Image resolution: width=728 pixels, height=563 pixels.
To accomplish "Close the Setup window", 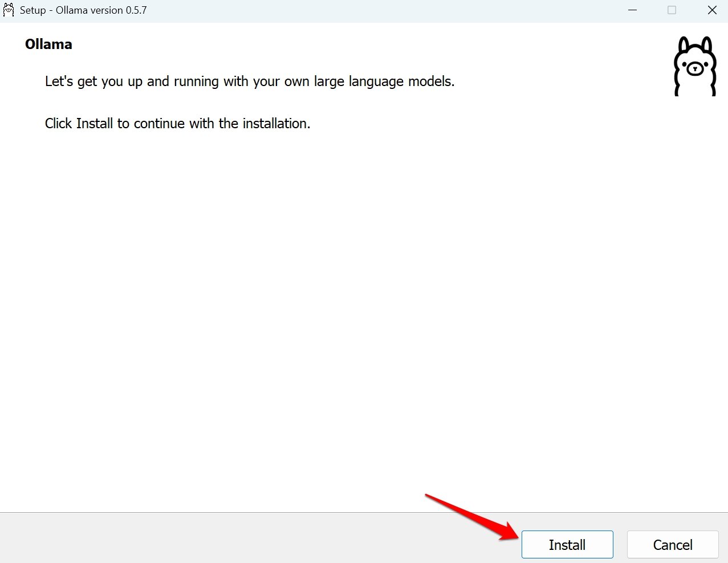I will (x=712, y=10).
